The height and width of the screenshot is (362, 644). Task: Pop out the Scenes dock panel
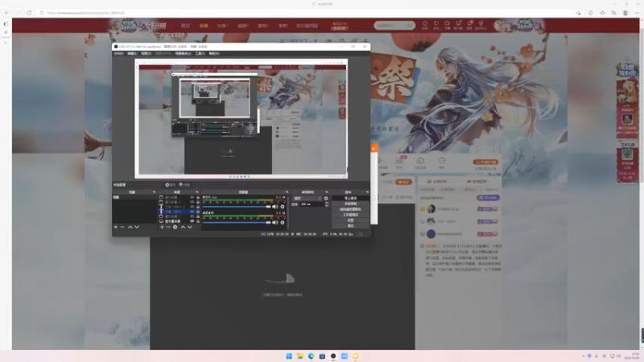click(155, 192)
